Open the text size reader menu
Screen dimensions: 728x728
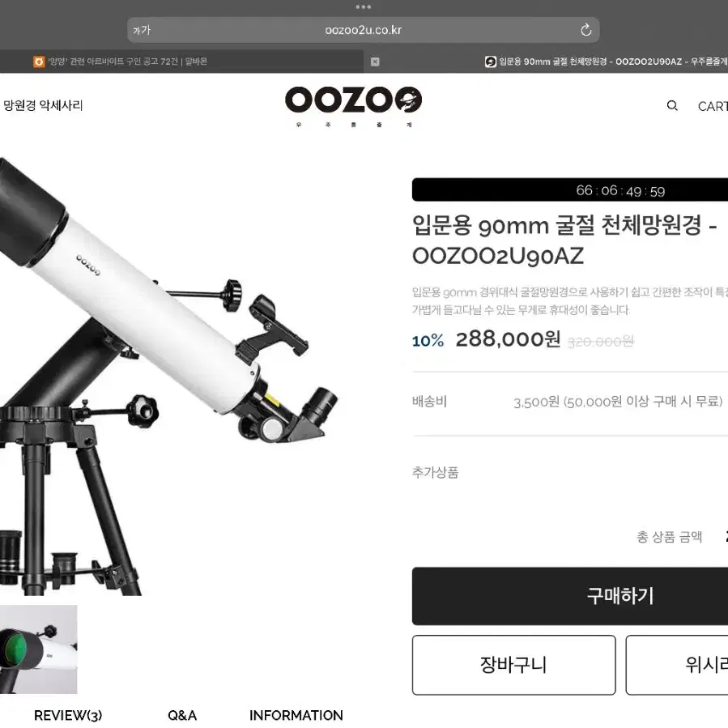tap(142, 30)
